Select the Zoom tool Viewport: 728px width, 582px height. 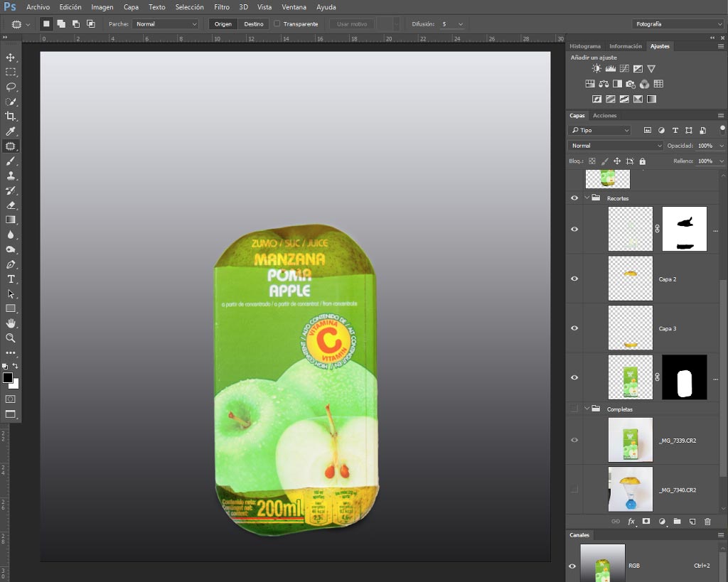tap(10, 338)
